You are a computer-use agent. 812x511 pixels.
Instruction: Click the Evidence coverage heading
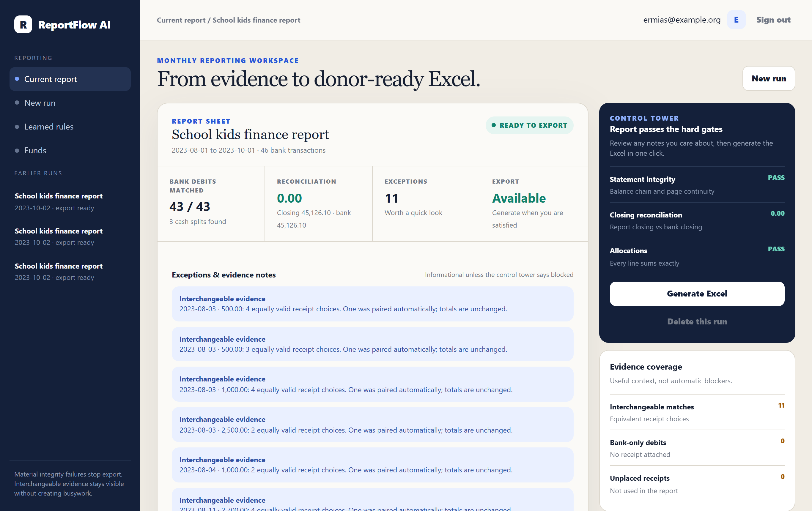click(x=646, y=367)
